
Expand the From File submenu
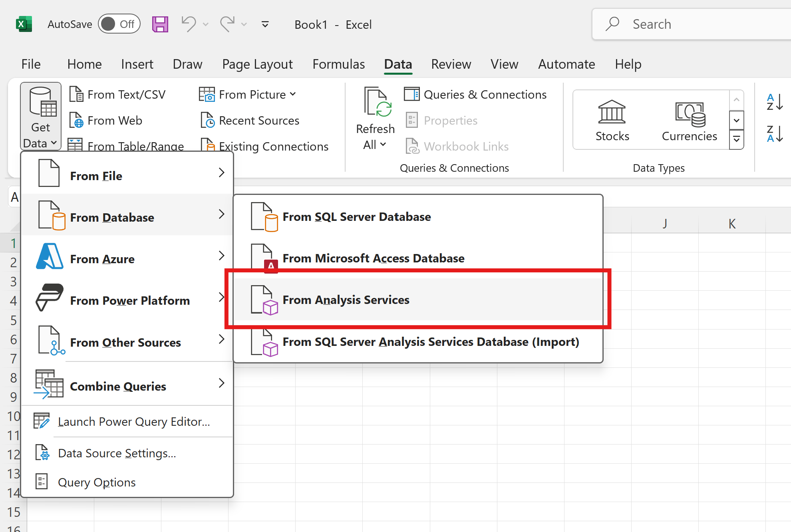(127, 173)
